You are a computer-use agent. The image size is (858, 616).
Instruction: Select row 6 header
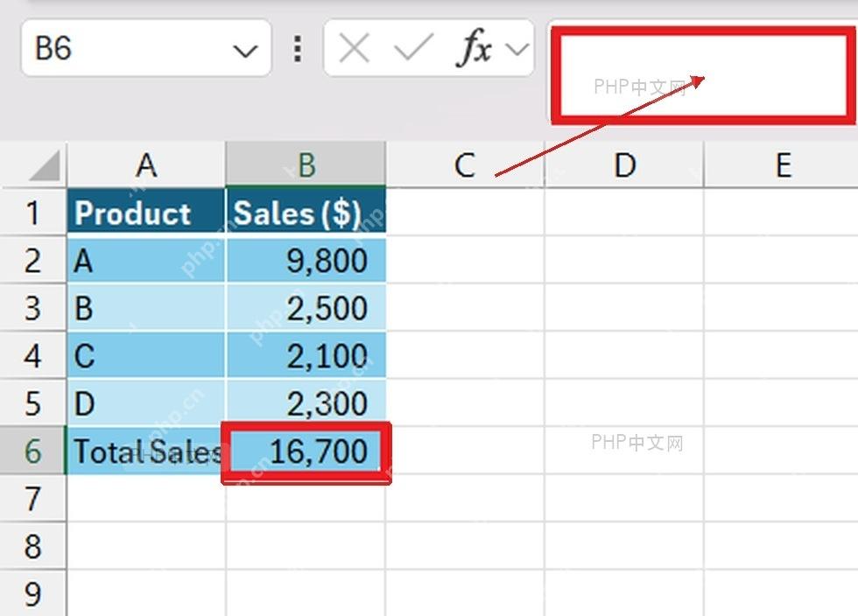(33, 451)
